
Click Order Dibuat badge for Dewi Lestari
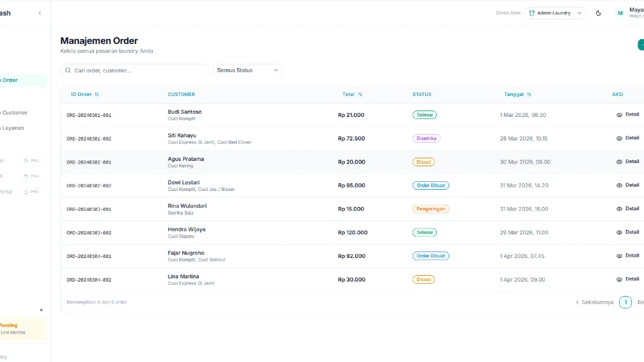click(x=430, y=186)
